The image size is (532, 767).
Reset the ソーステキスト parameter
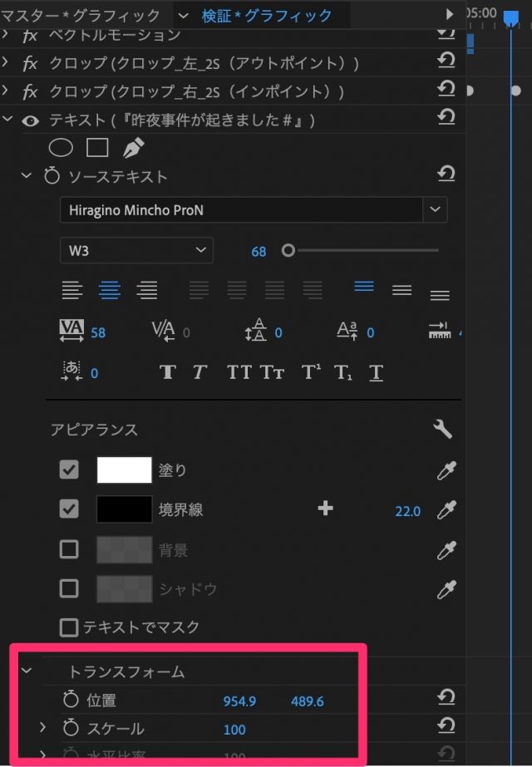coord(446,175)
